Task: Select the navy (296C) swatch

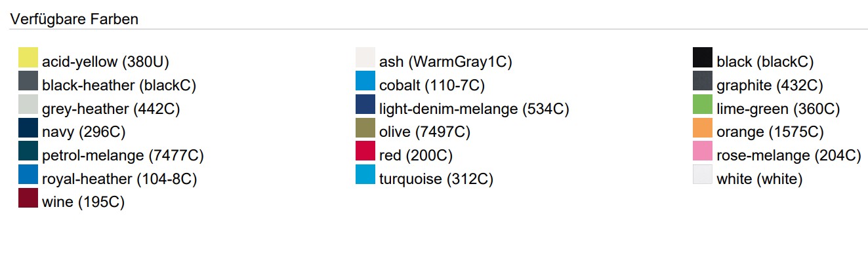Action: [28, 128]
